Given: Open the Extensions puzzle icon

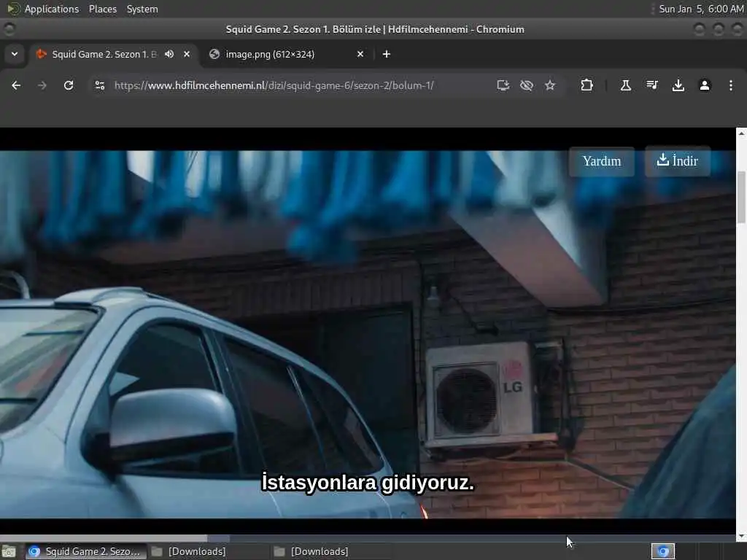Looking at the screenshot, I should click(587, 85).
